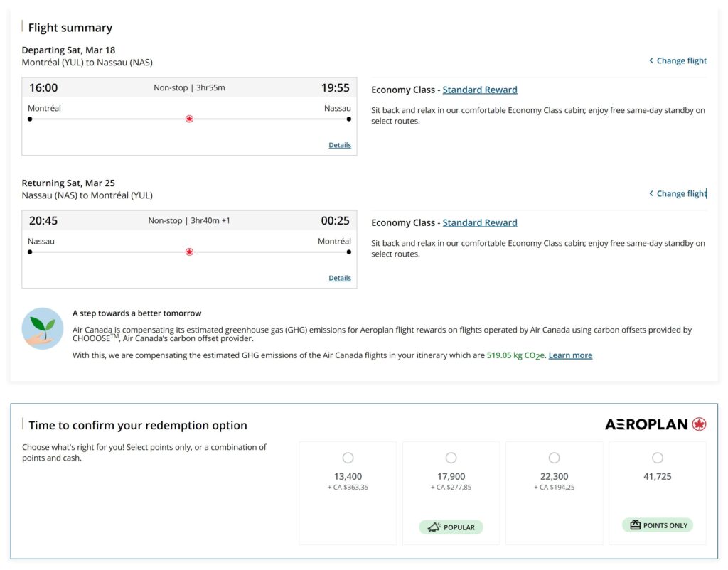Viewport: 728px width, 570px height.
Task: Open the Standard Reward fare details link
Action: (478, 89)
